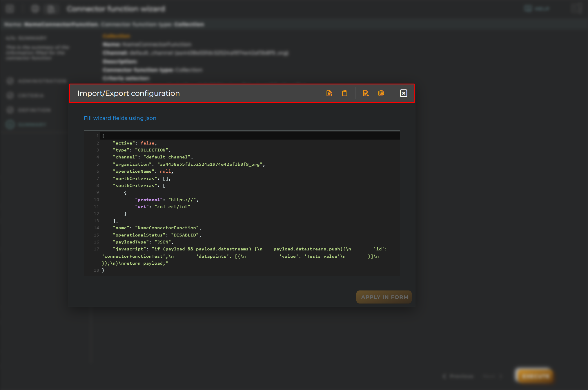Viewport: 588px width, 390px height.
Task: Click the "channel": "default_channel" line
Action: point(153,157)
